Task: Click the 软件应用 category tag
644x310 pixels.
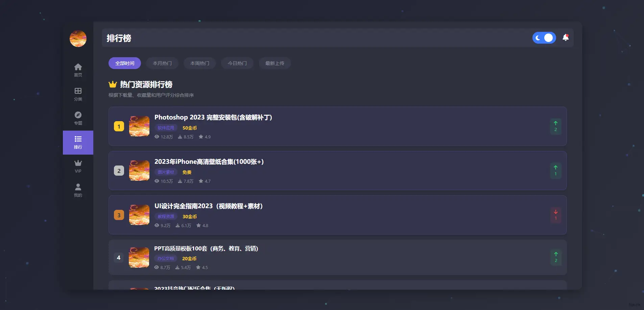Action: [166, 128]
